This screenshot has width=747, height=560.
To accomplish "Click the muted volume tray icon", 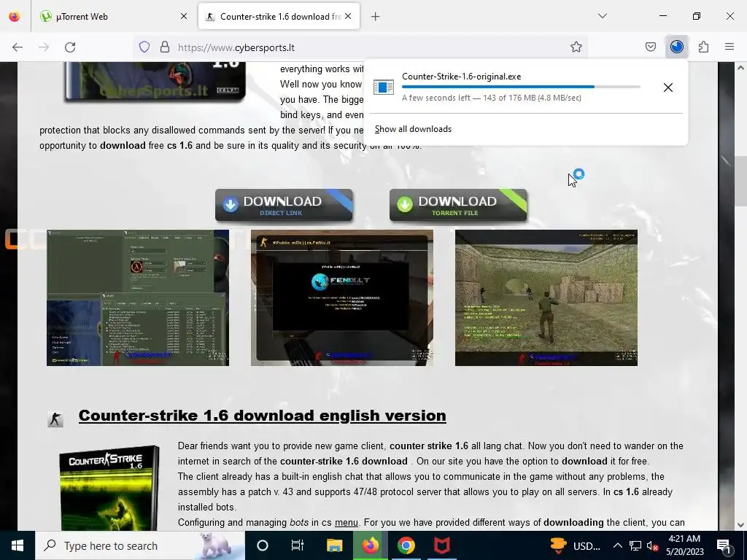I will (652, 545).
